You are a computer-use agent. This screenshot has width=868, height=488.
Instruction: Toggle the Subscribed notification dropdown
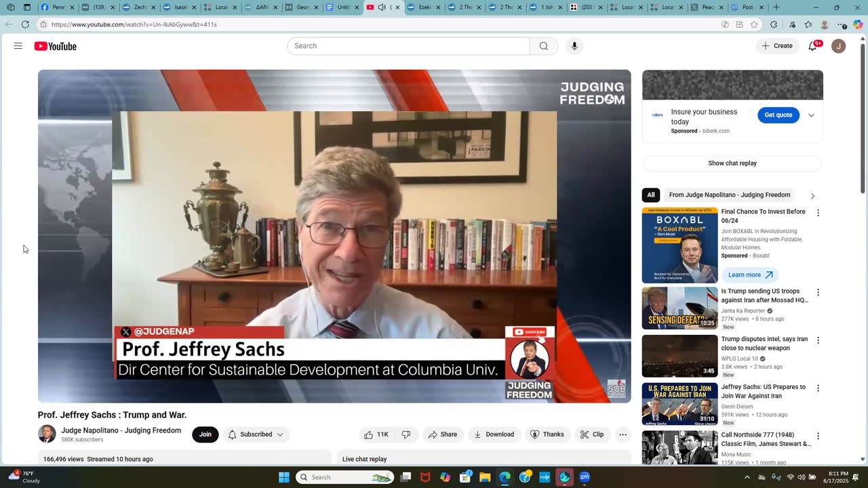pos(256,434)
